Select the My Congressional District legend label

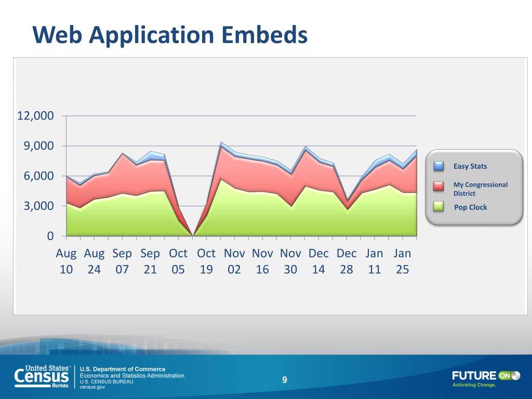coord(481,189)
